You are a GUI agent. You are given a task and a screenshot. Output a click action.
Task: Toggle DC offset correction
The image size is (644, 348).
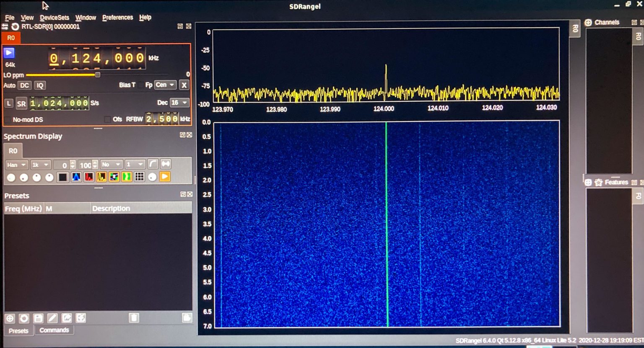(25, 85)
